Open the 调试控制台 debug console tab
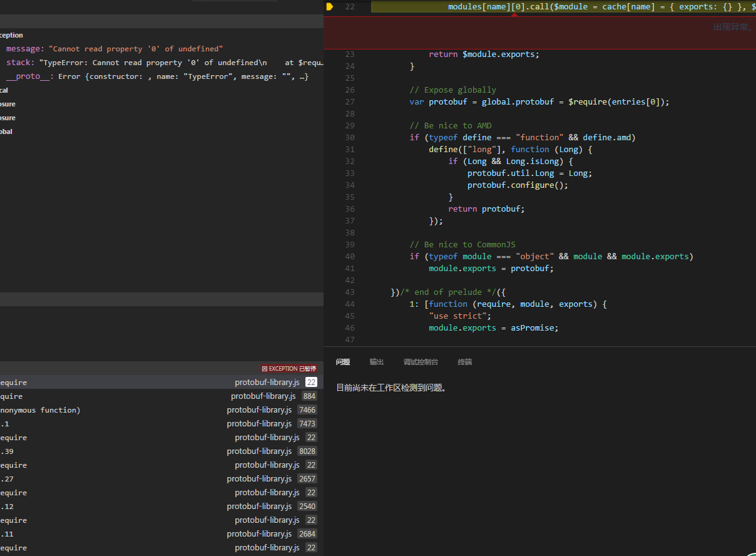756x556 pixels. click(421, 362)
